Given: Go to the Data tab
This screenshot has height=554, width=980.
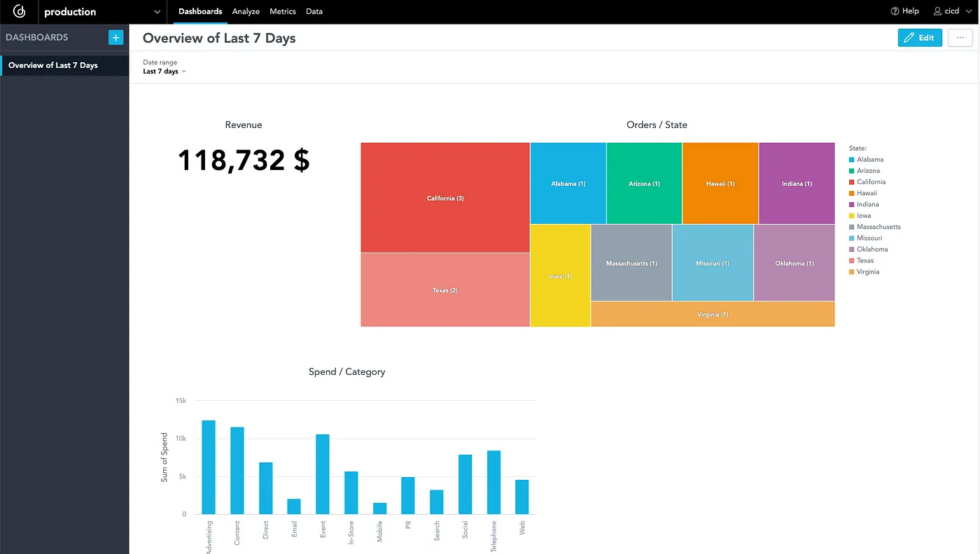Looking at the screenshot, I should (314, 11).
